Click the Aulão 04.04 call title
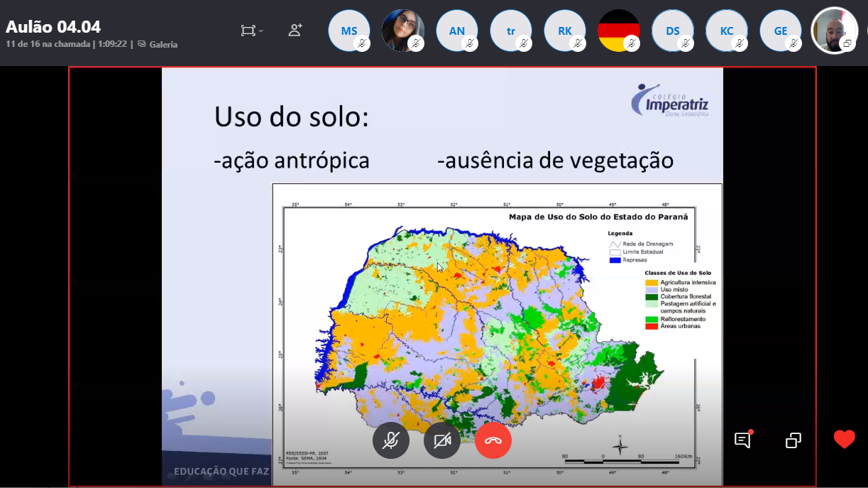The height and width of the screenshot is (488, 868). 53,27
